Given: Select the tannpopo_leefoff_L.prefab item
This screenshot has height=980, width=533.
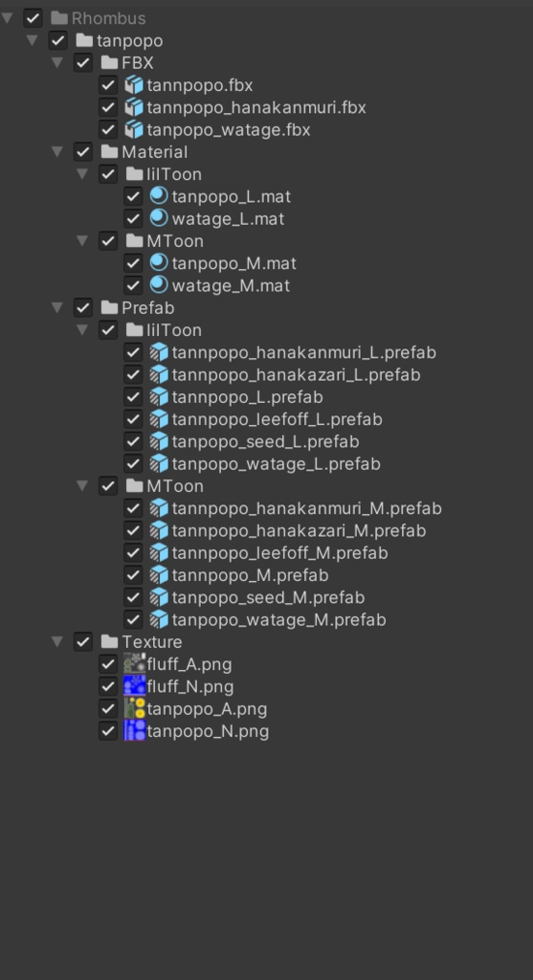Looking at the screenshot, I should [x=277, y=419].
